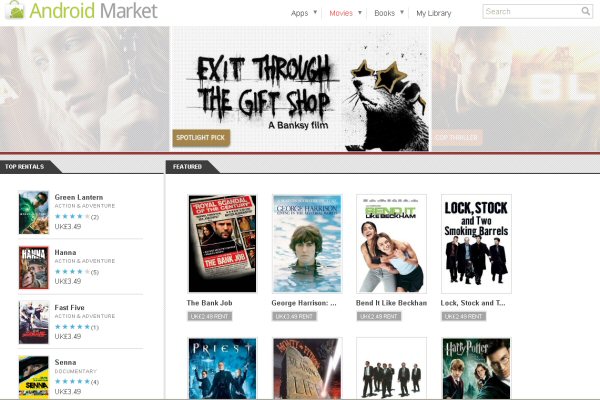Open Senna poster thumbnail
The width and height of the screenshot is (600, 400).
pos(34,377)
